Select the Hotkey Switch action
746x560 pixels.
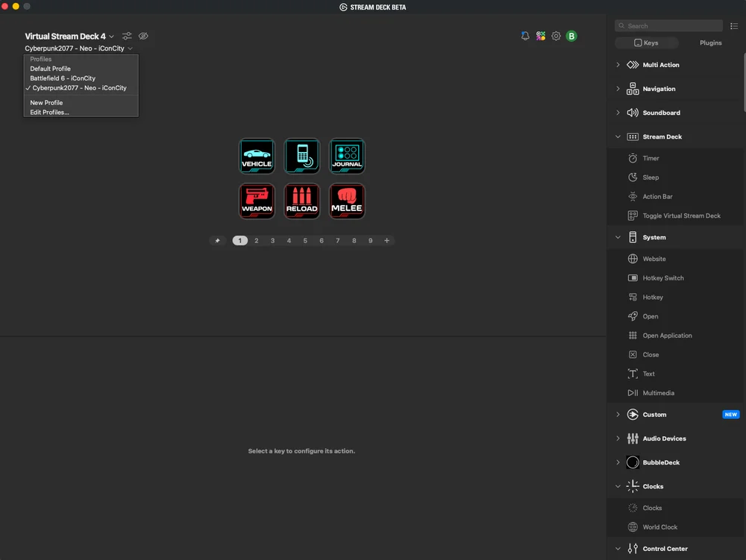tap(662, 277)
